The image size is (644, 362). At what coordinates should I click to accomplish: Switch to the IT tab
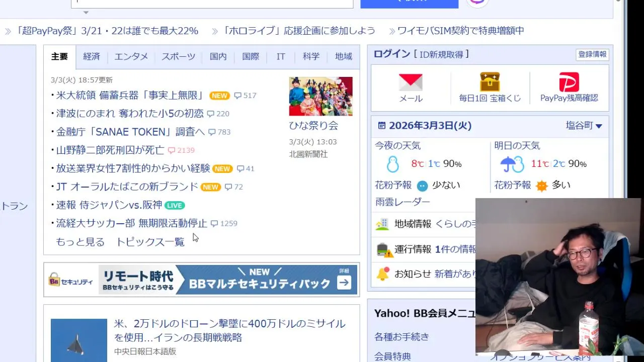tap(281, 57)
